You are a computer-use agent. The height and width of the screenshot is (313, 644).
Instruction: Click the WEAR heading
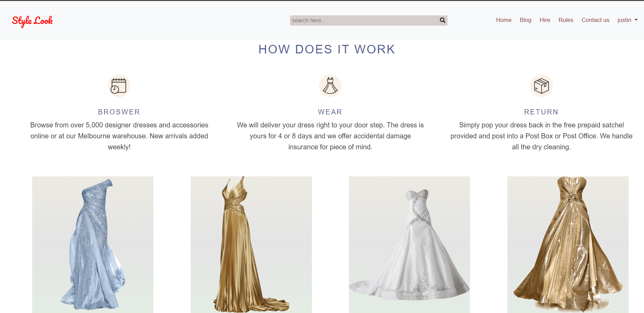coord(330,112)
